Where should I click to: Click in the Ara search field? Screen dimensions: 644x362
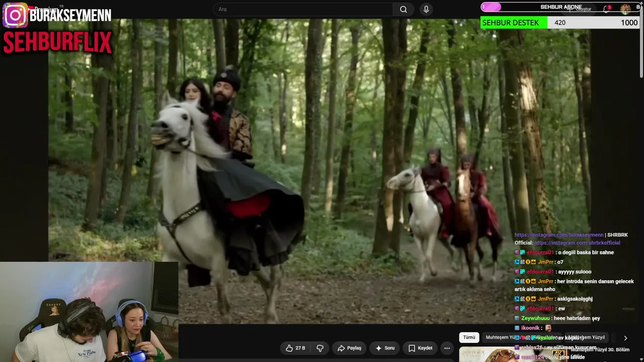[x=304, y=10]
